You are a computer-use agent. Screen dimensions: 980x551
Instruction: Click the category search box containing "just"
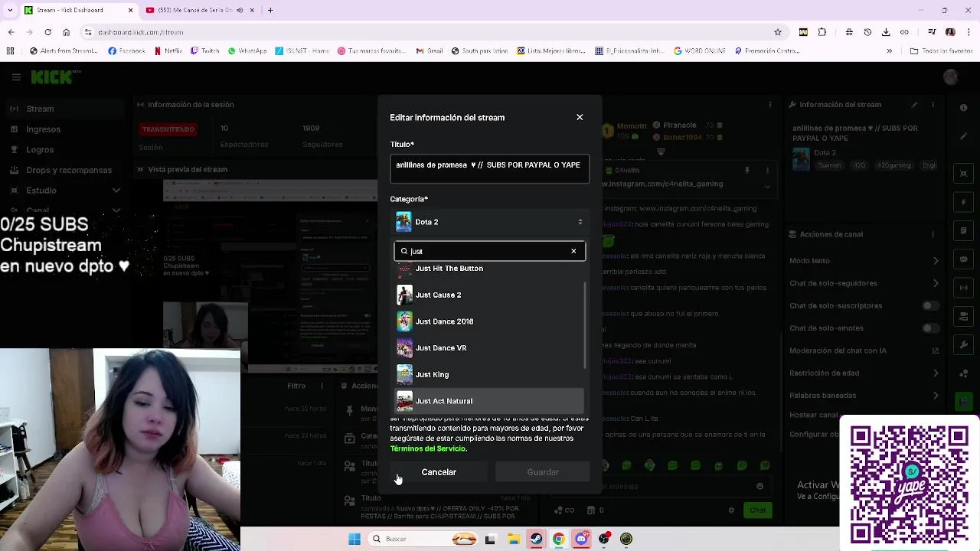click(489, 251)
